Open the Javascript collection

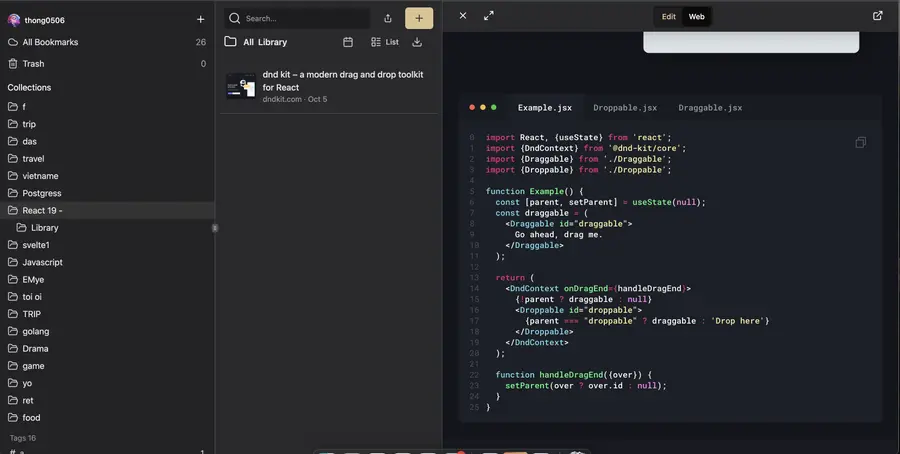pyautogui.click(x=107, y=262)
